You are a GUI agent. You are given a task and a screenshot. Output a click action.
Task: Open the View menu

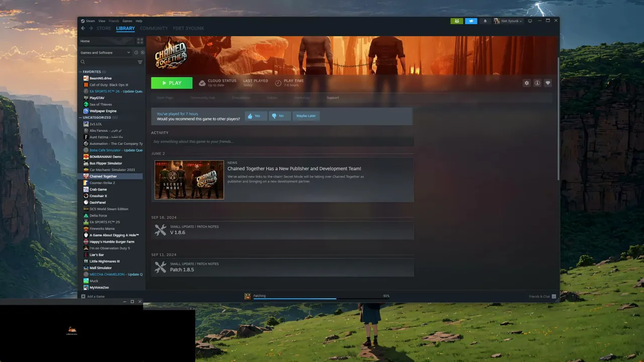(102, 21)
